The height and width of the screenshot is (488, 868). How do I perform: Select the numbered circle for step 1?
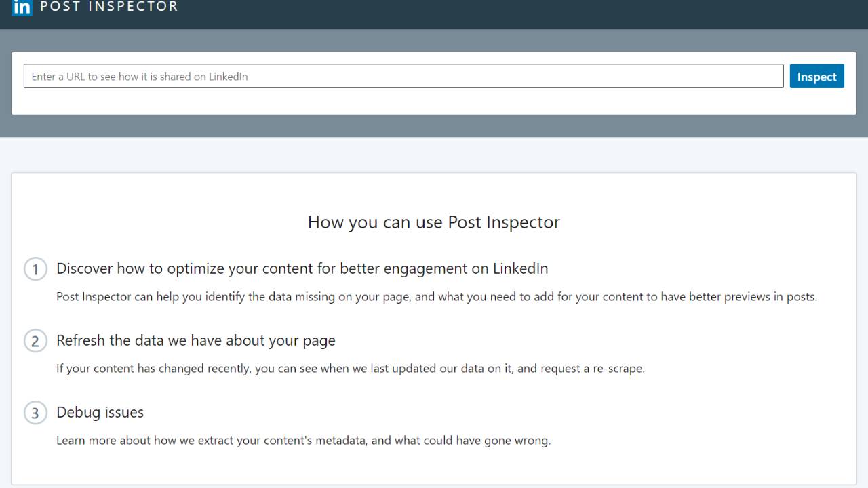pyautogui.click(x=35, y=269)
